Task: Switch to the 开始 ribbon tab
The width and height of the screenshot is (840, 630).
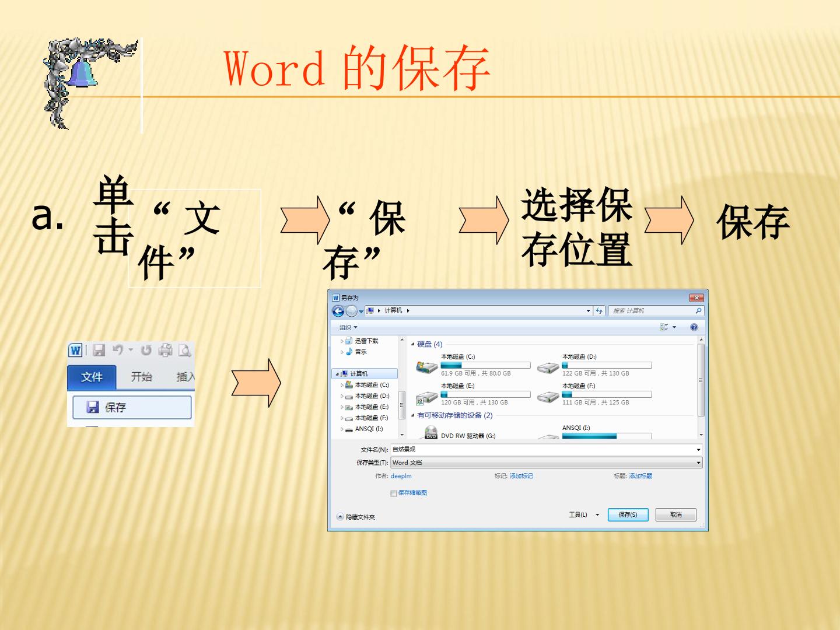Action: click(141, 377)
